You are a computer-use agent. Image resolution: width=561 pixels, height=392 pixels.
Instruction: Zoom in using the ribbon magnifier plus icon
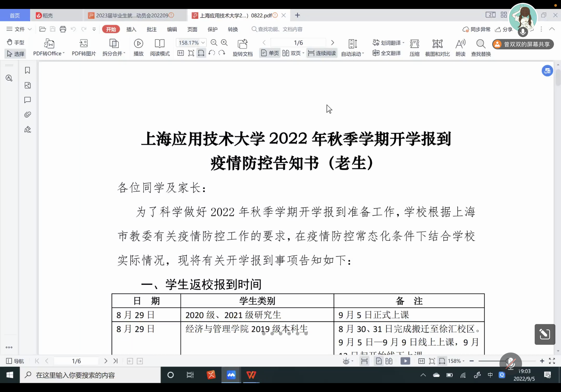pos(224,43)
